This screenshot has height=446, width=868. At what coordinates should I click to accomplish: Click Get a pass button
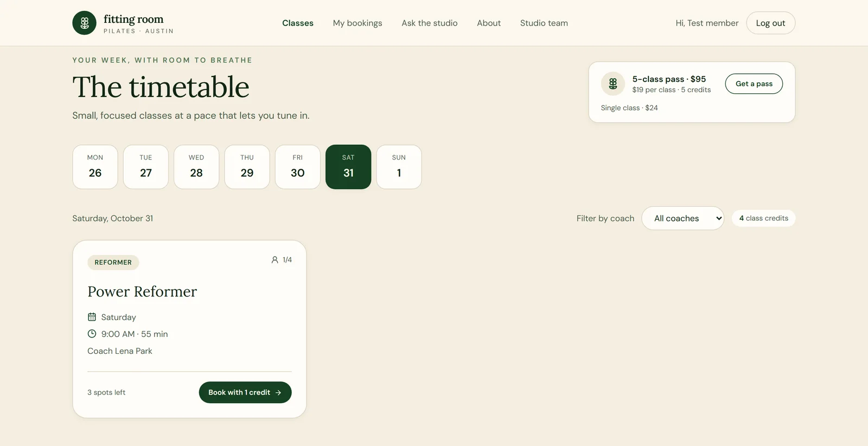pyautogui.click(x=754, y=84)
